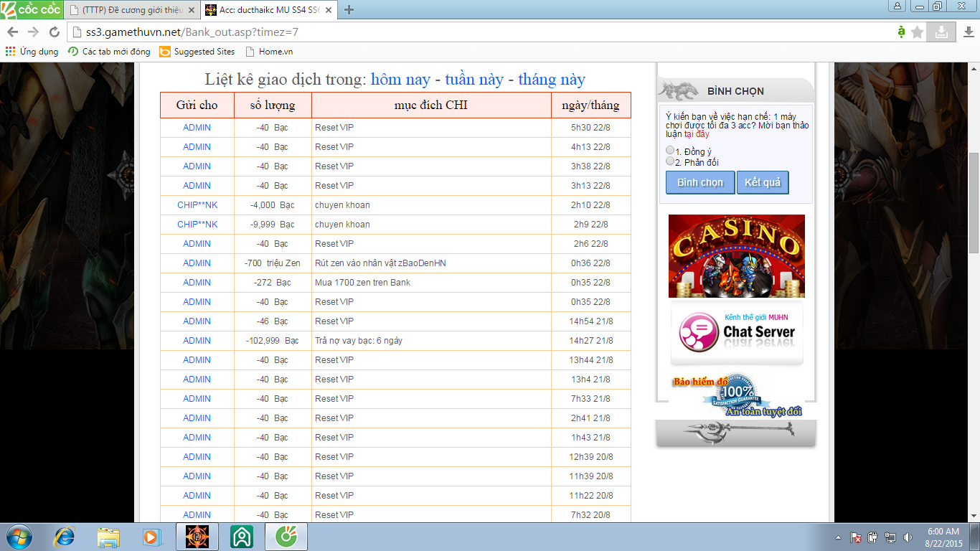Click ADMIN link in Mua 1700 zen row
The width and height of the screenshot is (980, 551).
click(x=197, y=283)
